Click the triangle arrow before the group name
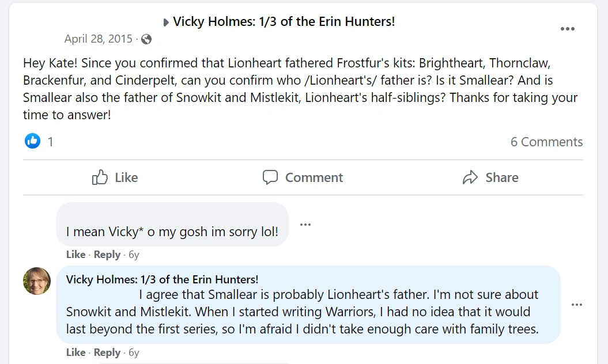 (166, 22)
